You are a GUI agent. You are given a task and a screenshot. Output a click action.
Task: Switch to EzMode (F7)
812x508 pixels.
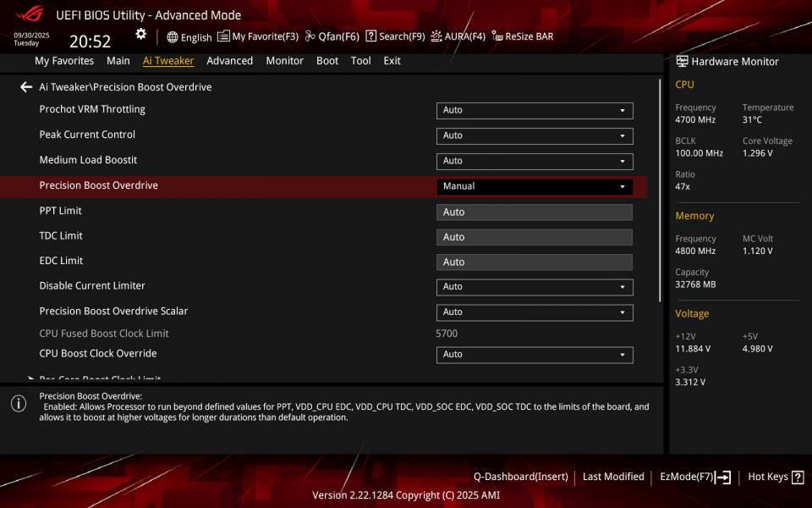tap(694, 476)
